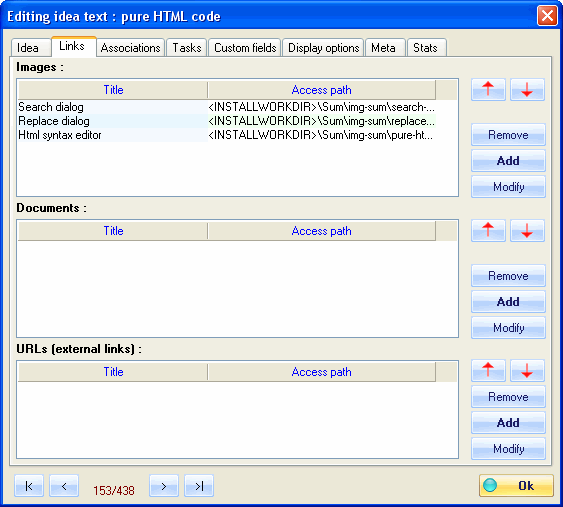The width and height of the screenshot is (563, 507).
Task: Add a new document link
Action: point(508,302)
